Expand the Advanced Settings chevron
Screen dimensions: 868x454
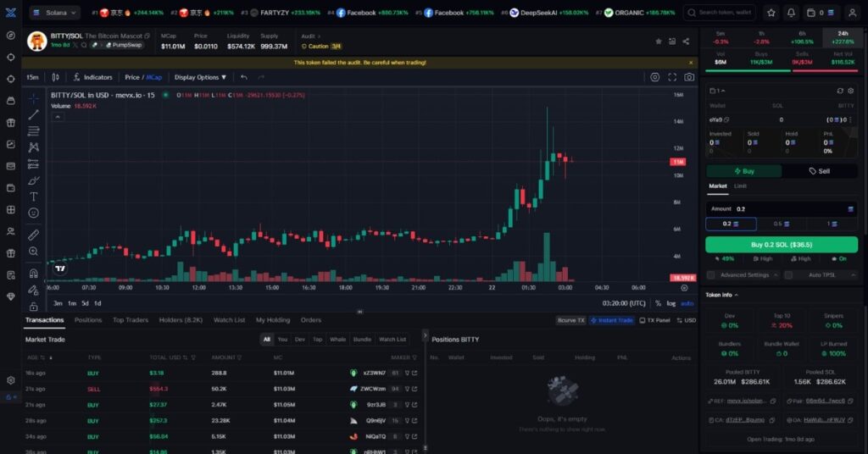(776, 274)
